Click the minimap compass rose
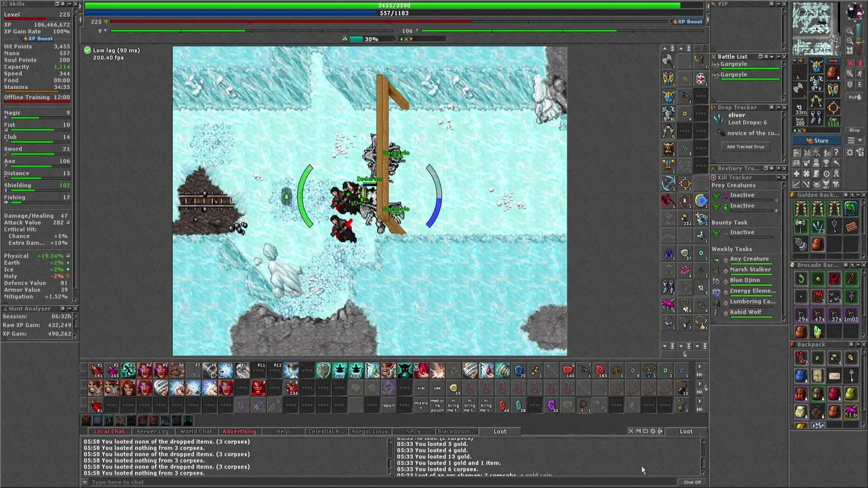The image size is (868, 488). pos(854,12)
